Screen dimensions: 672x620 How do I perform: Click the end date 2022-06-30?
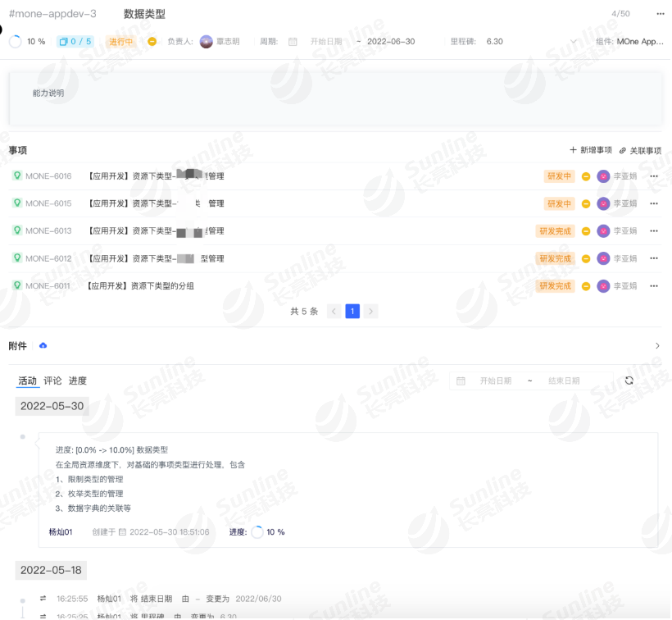[391, 42]
